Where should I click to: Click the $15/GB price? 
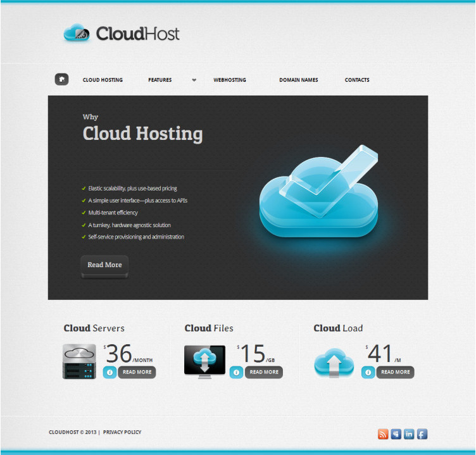tap(256, 354)
